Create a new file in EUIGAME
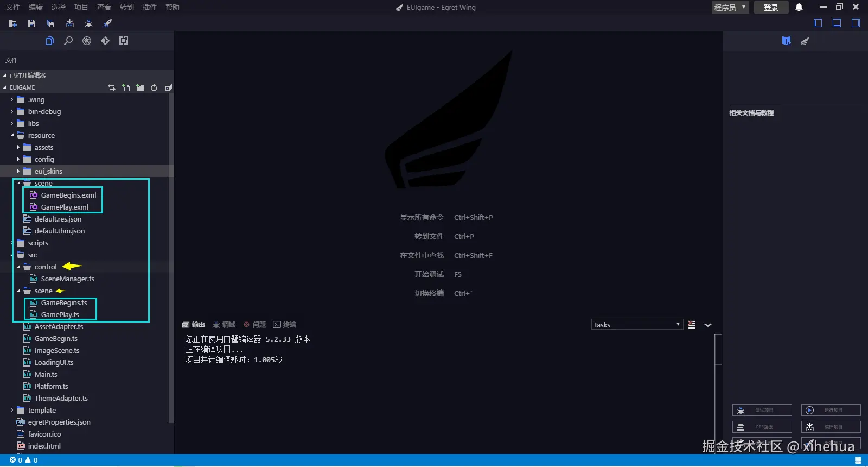This screenshot has height=467, width=868. coord(126,87)
